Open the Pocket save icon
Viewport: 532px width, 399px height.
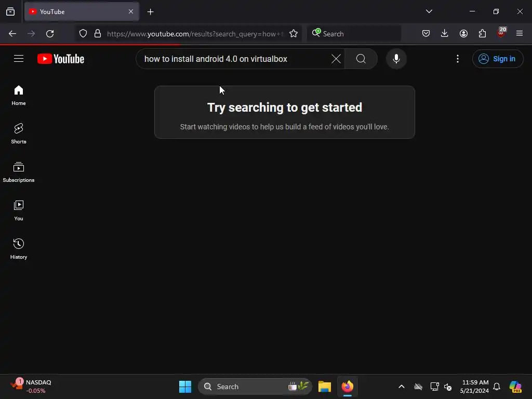[426, 34]
